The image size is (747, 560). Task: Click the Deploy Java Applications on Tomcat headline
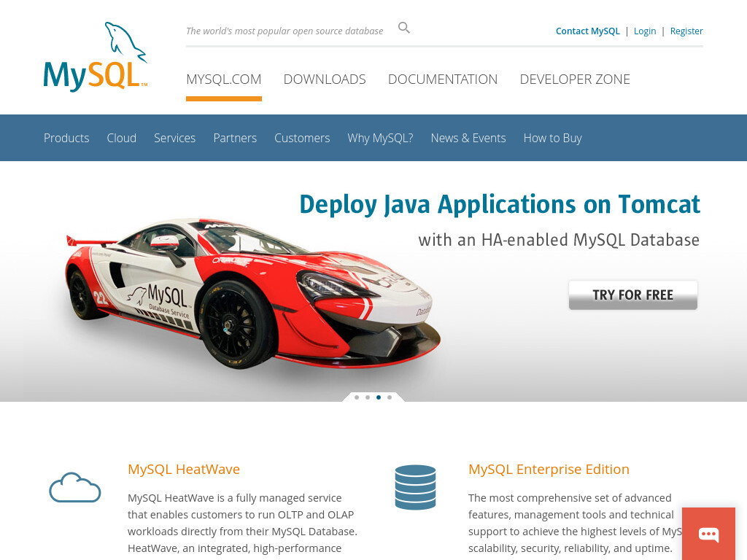pyautogui.click(x=500, y=205)
